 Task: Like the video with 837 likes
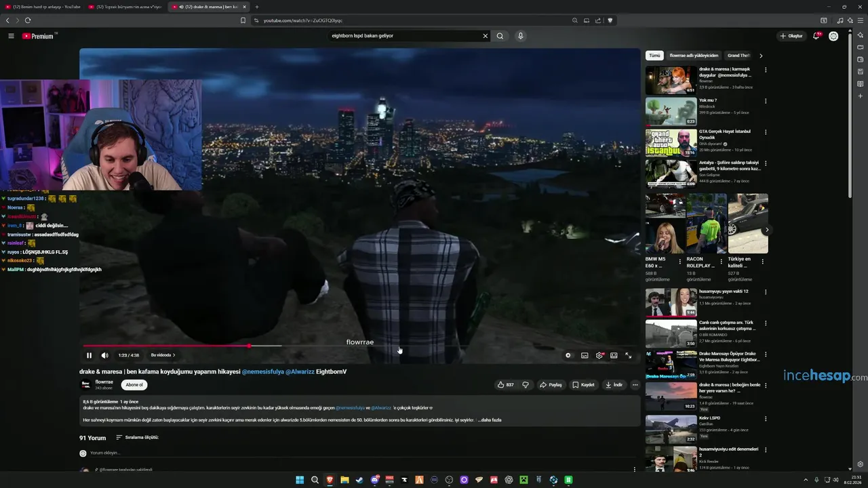click(505, 384)
